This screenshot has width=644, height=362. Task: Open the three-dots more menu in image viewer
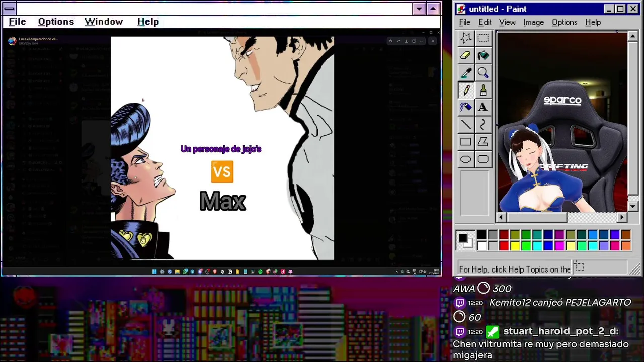pyautogui.click(x=422, y=41)
